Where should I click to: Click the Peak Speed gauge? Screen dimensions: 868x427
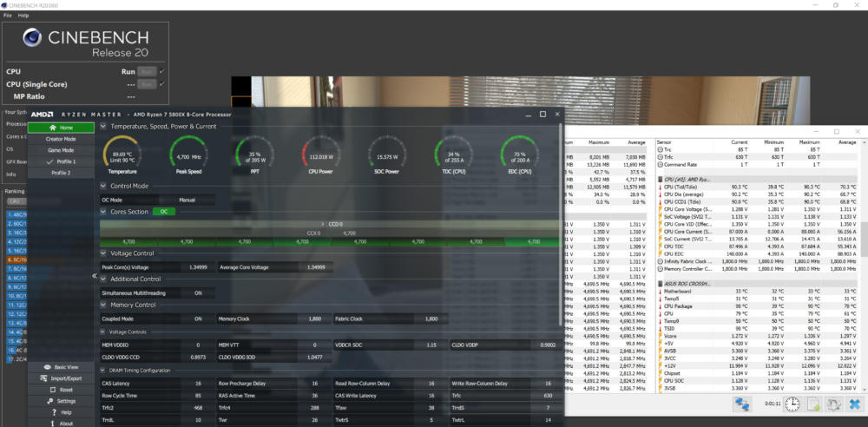(x=188, y=156)
